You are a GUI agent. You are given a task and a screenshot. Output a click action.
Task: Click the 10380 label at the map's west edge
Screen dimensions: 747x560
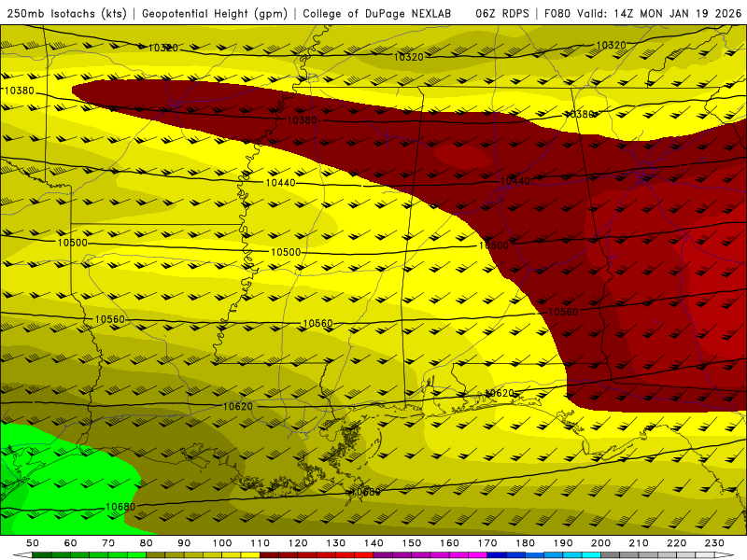(19, 91)
